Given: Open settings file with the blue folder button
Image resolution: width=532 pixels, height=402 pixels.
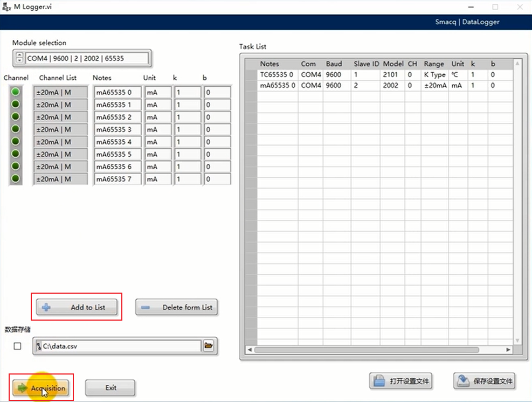Looking at the screenshot, I should (x=402, y=381).
